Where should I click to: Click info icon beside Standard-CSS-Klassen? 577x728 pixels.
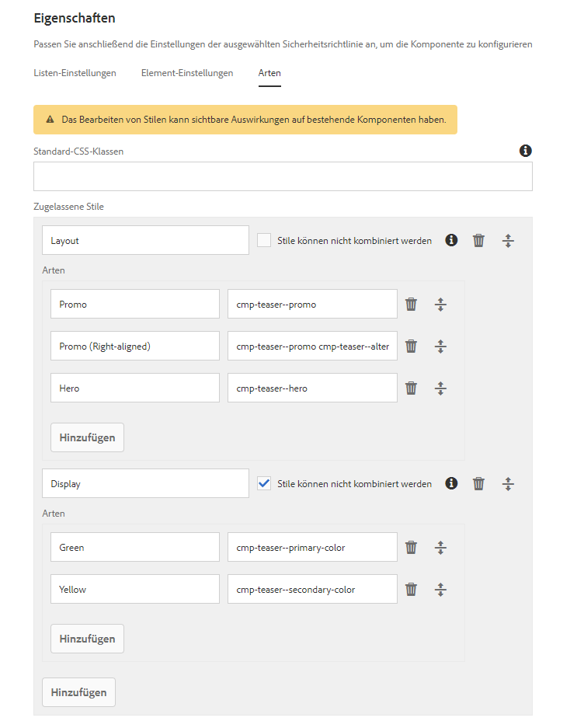click(526, 150)
